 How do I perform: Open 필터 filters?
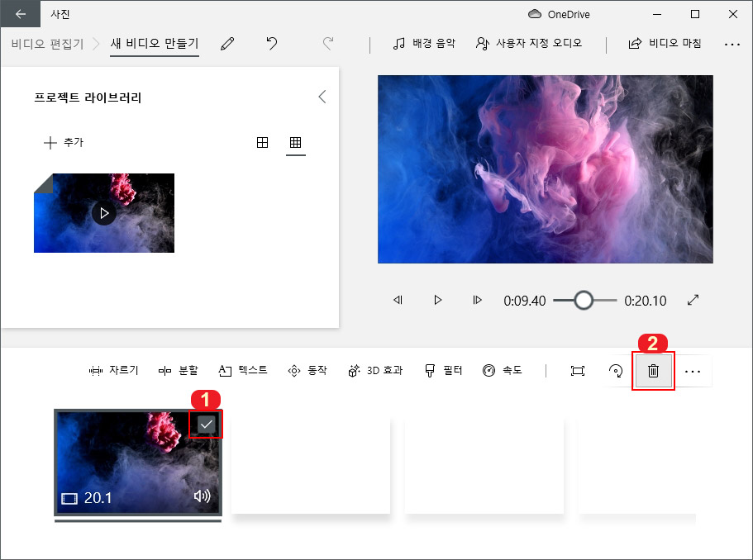tap(443, 371)
